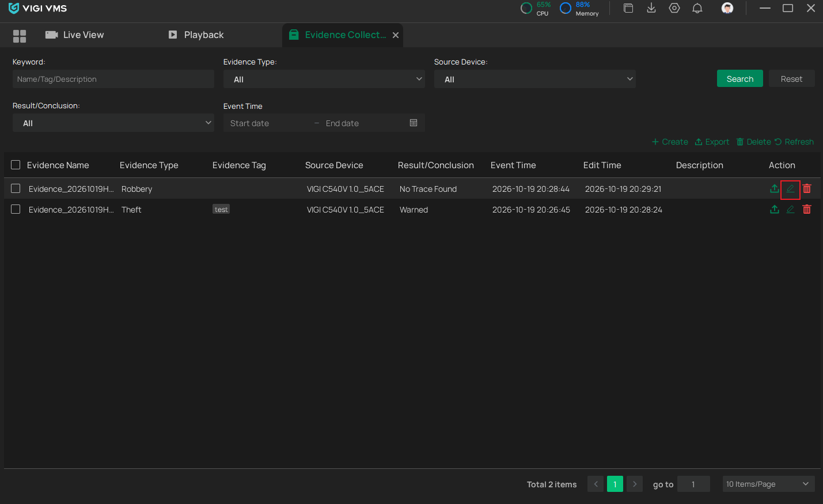
Task: Toggle the select-all evidence checkbox
Action: [x=16, y=165]
